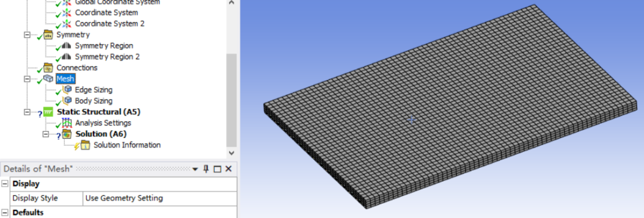Click the Use Geometry Setting field
This screenshot has width=644, height=218.
click(x=160, y=198)
